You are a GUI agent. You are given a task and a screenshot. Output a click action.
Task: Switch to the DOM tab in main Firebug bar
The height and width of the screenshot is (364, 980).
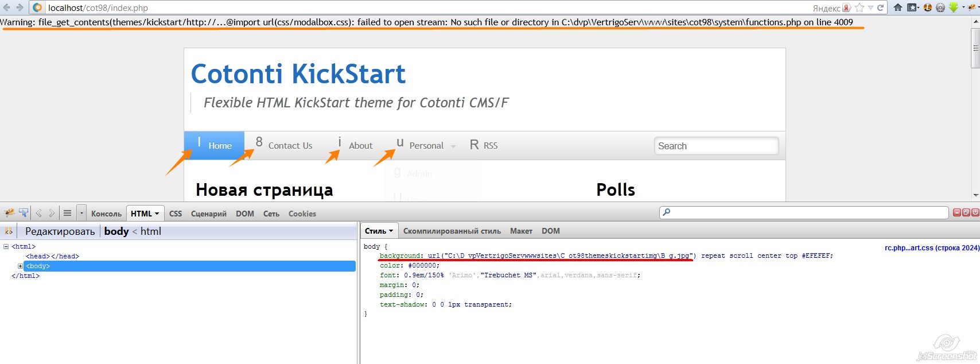point(245,214)
